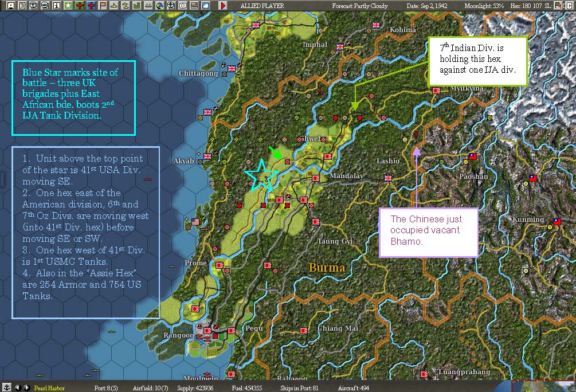Click the grey ship silhouette toolbar icon
The height and width of the screenshot is (392, 576).
pos(148,6)
